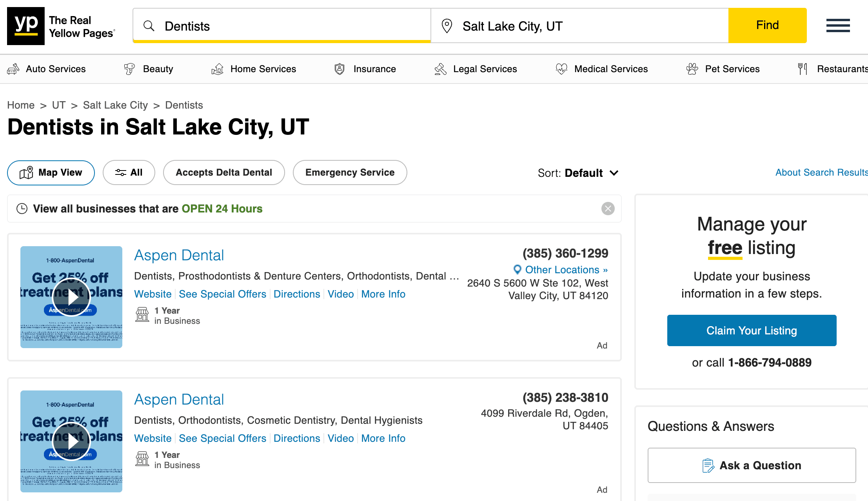Image resolution: width=868 pixels, height=501 pixels.
Task: Click the Salt Lake City breadcrumb
Action: (x=115, y=105)
